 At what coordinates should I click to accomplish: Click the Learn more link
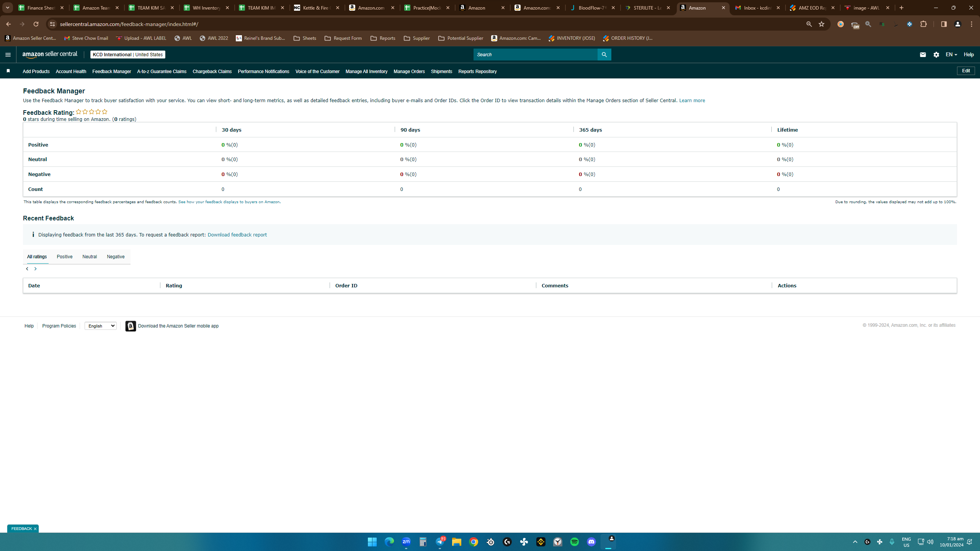click(x=692, y=101)
